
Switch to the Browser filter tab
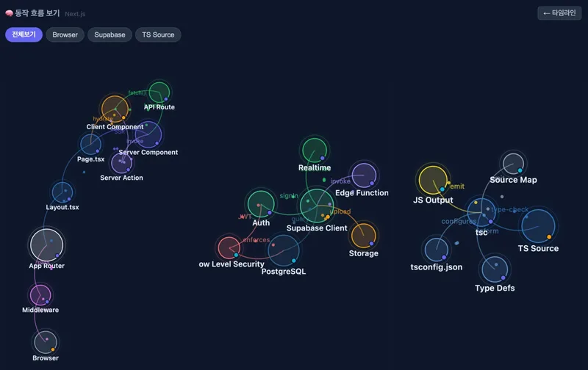tap(65, 35)
